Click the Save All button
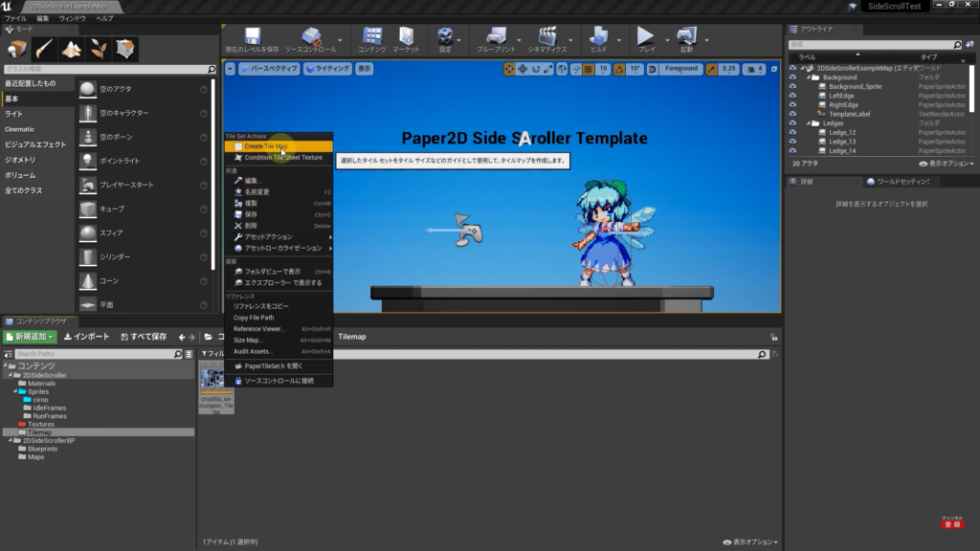 pyautogui.click(x=142, y=337)
